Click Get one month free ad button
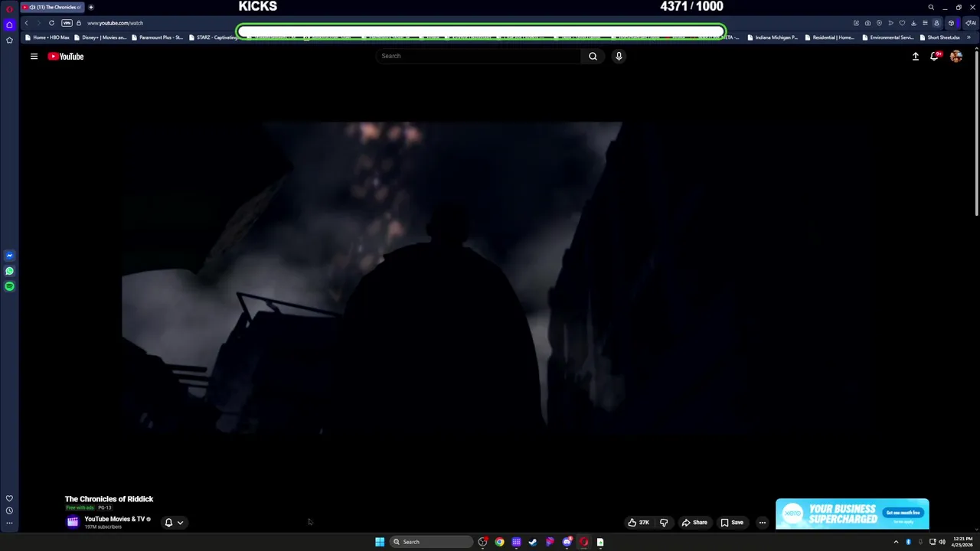The height and width of the screenshot is (551, 980). pyautogui.click(x=903, y=513)
